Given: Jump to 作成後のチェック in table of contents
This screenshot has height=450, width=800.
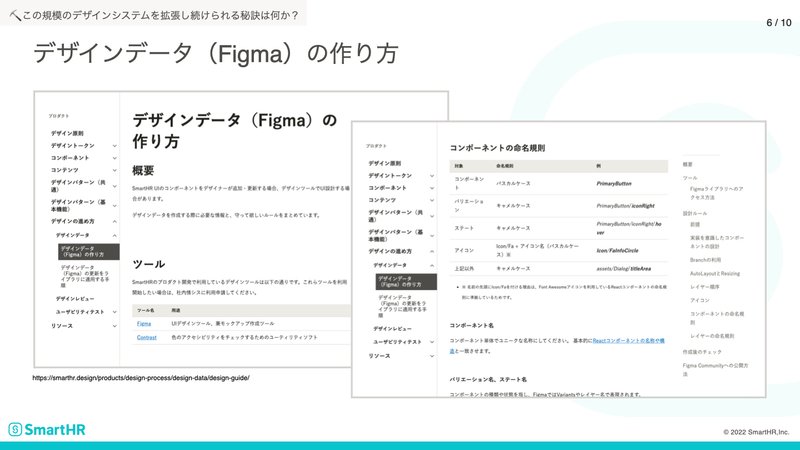Looking at the screenshot, I should click(702, 352).
